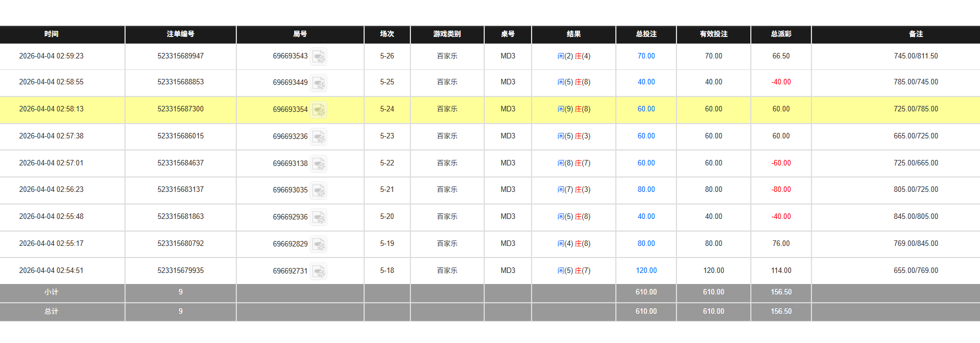Click payout value -60.00
980x343 pixels.
click(781, 163)
